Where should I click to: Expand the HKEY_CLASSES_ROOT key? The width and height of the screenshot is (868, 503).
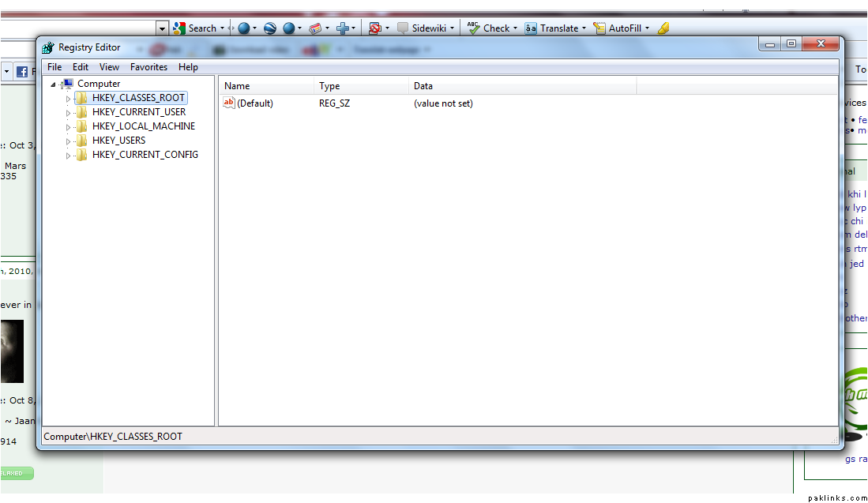[68, 99]
